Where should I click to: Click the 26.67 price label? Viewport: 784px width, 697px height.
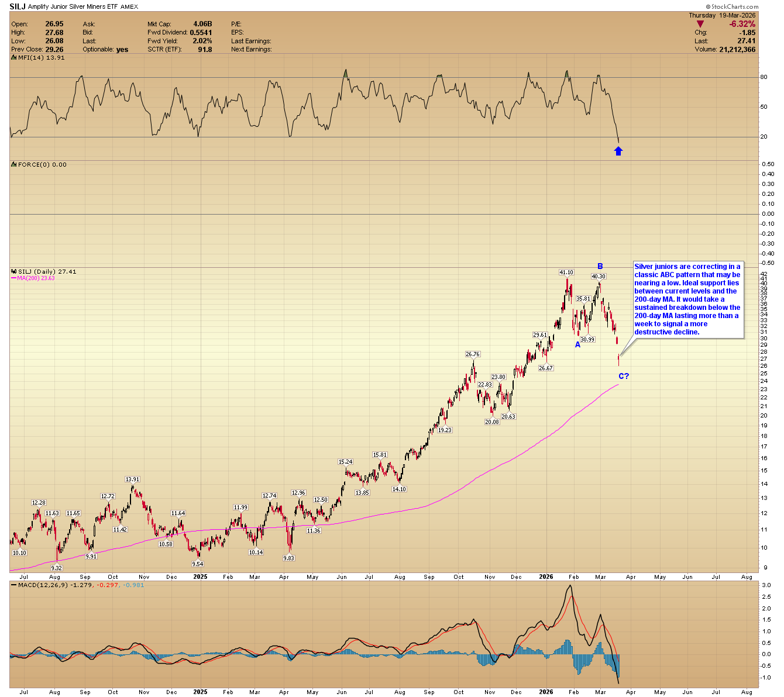546,368
